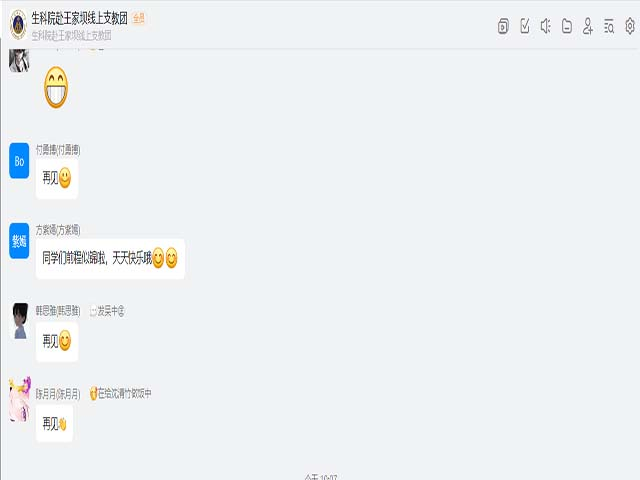View 陈月月's anime profile avatar
Screen dimensions: 640x480
(20, 399)
